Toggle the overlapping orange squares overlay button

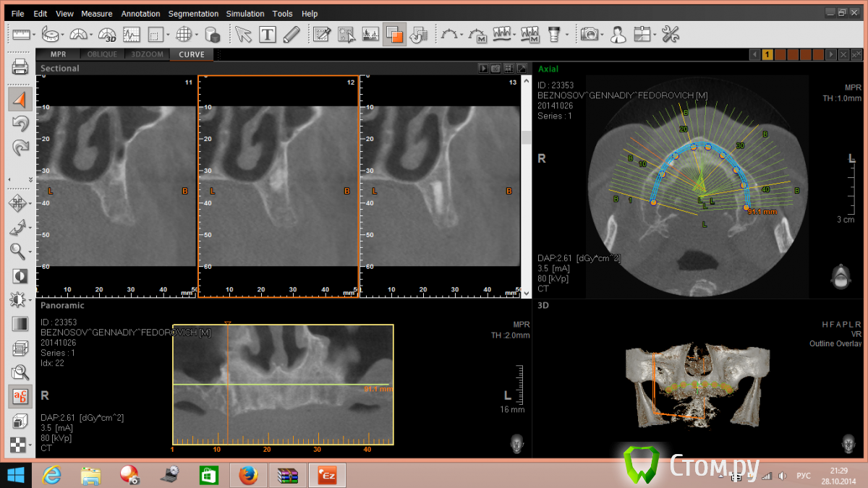[x=394, y=34]
